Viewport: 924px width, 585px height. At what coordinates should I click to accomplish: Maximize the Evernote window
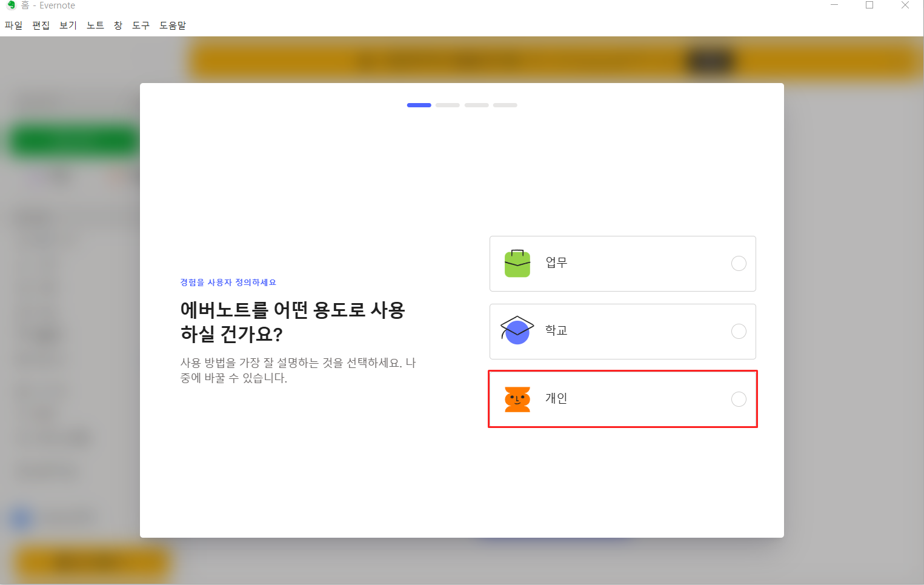[869, 5]
